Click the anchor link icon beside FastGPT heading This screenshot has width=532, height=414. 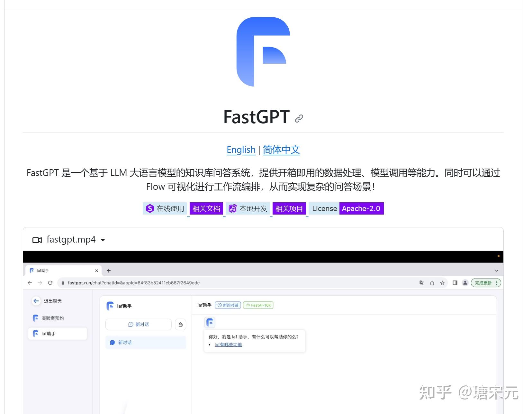point(299,118)
